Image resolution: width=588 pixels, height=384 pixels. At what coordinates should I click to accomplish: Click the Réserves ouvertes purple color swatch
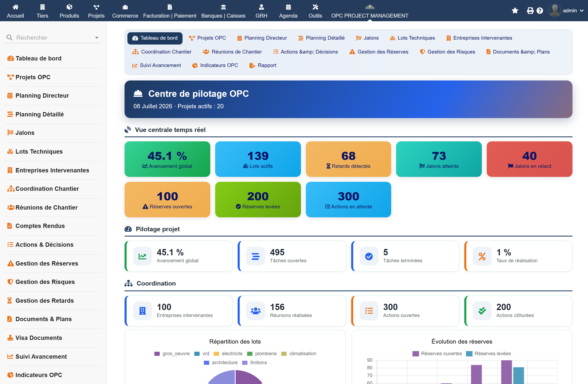[x=415, y=354]
